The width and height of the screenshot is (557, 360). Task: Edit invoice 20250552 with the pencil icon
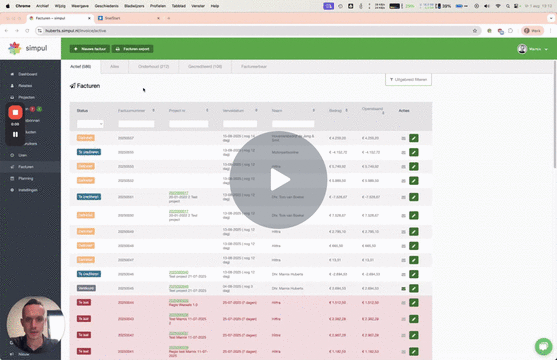[413, 181]
